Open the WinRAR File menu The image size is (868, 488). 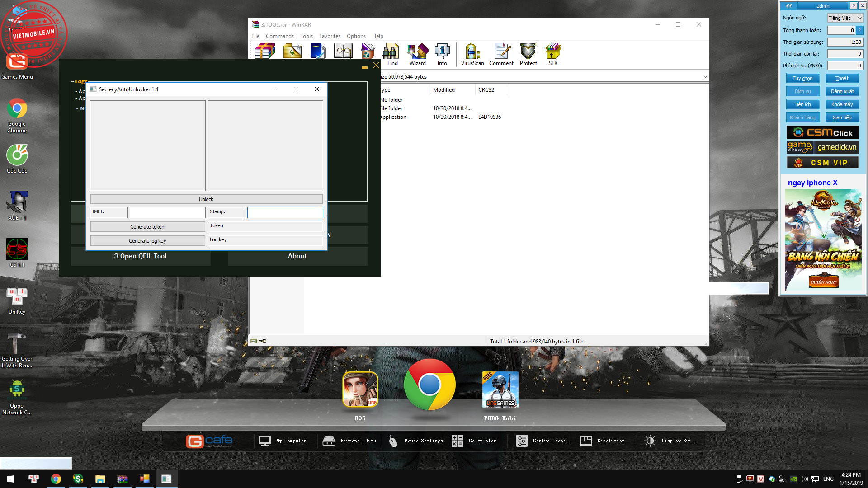[255, 36]
